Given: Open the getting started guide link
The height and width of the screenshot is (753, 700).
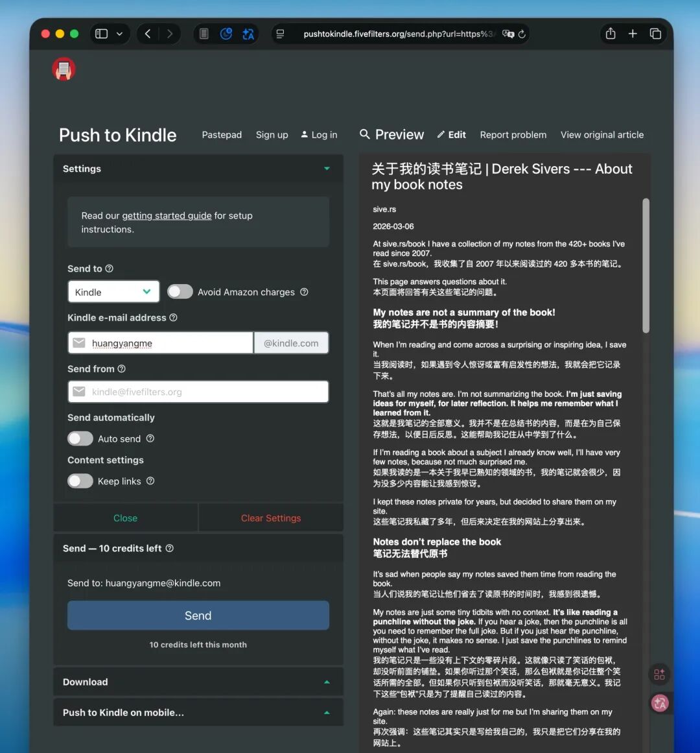Looking at the screenshot, I should tap(167, 216).
